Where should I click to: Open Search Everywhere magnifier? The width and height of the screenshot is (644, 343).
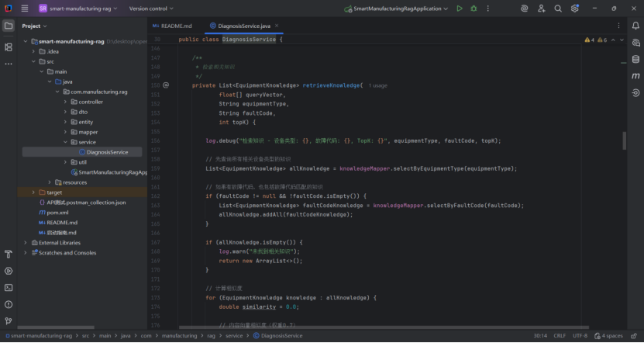pyautogui.click(x=558, y=9)
